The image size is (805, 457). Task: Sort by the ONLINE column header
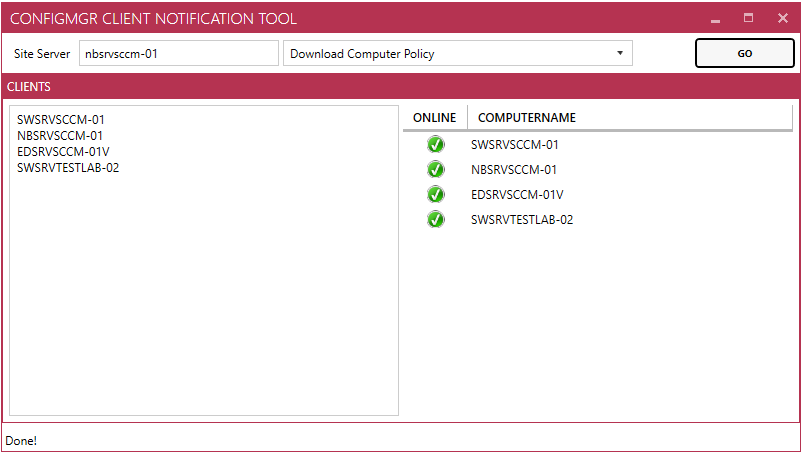tap(434, 118)
